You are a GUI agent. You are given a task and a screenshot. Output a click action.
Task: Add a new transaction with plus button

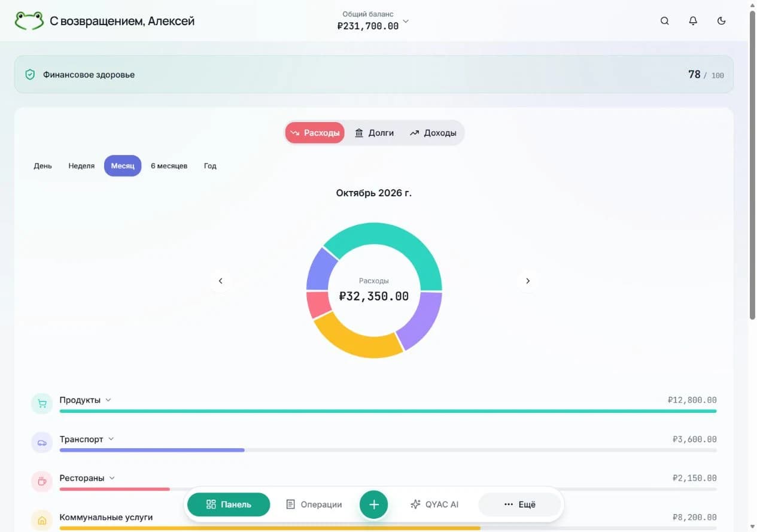click(374, 504)
